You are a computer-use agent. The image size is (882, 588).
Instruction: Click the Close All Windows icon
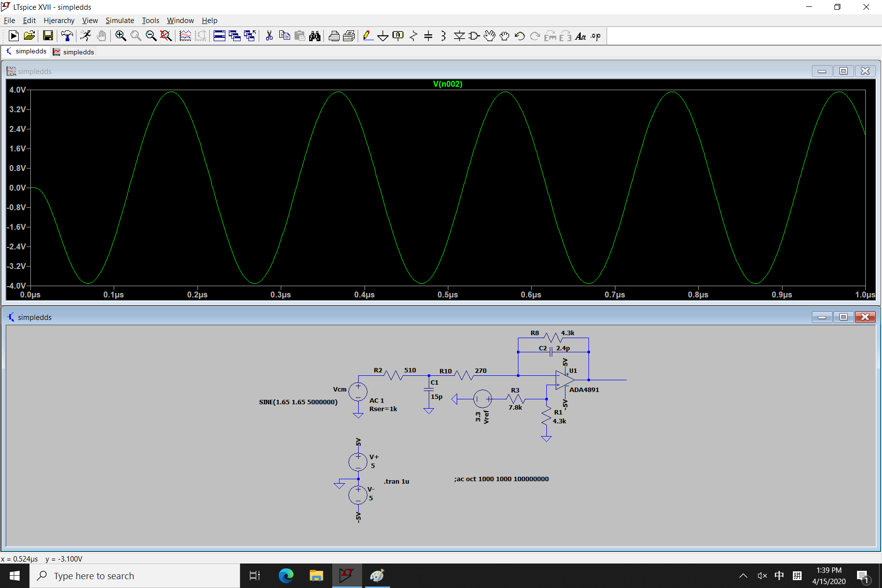[x=250, y=36]
